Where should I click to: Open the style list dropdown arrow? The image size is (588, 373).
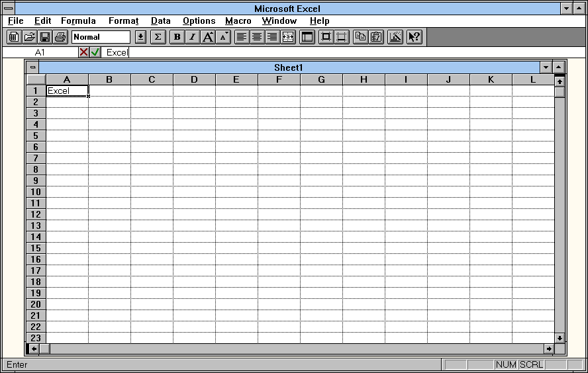coord(140,36)
